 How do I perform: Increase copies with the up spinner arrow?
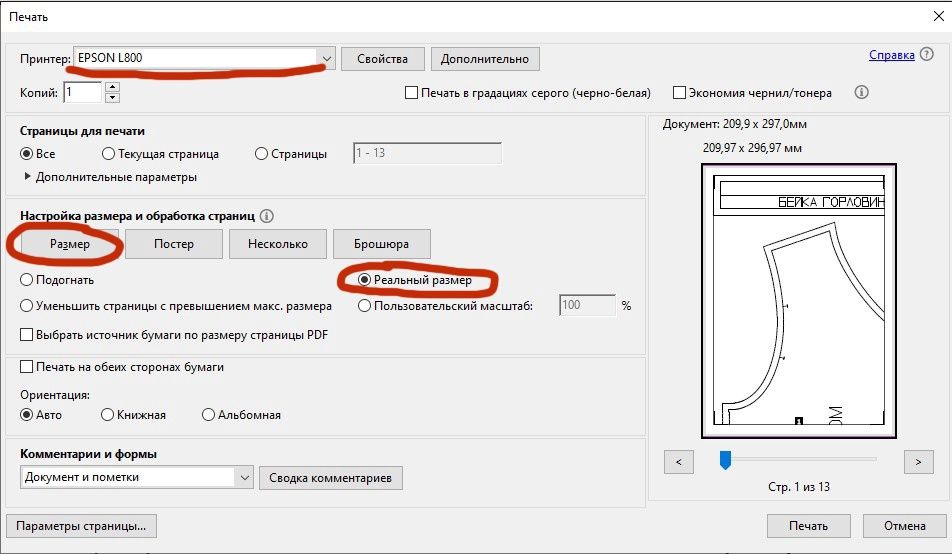point(112,87)
